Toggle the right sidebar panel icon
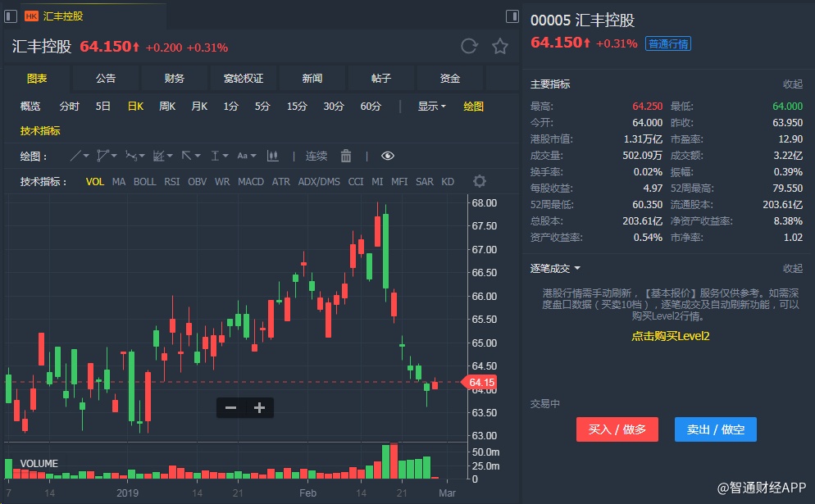Image resolution: width=815 pixels, height=504 pixels. [512, 16]
